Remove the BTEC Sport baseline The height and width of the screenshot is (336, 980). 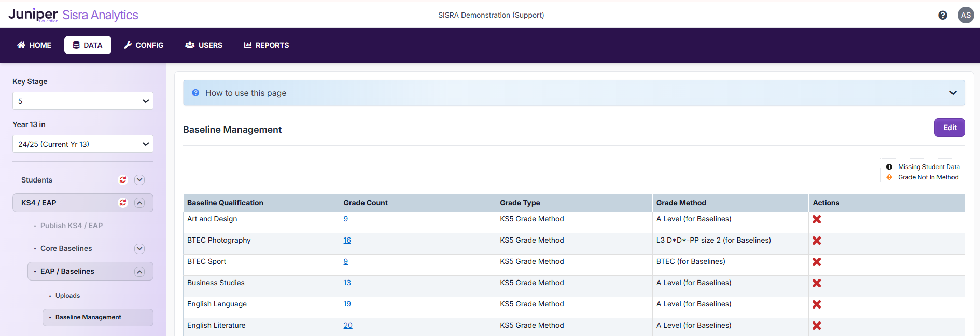pos(816,262)
